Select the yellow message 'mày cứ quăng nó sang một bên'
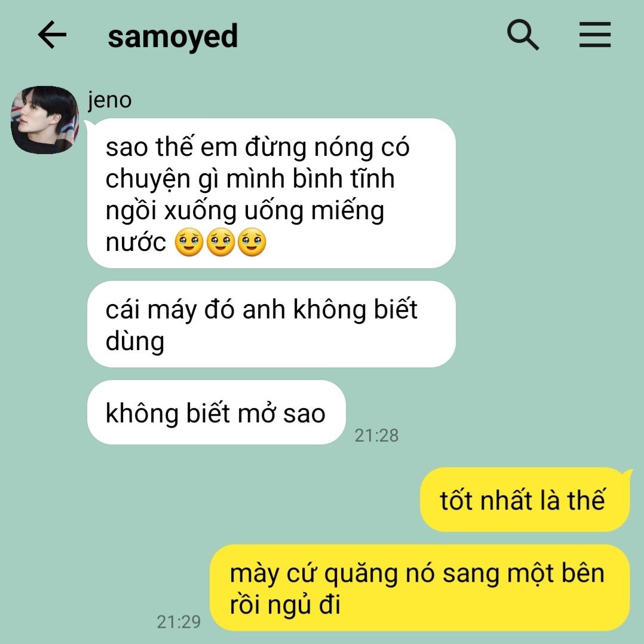 point(420,588)
